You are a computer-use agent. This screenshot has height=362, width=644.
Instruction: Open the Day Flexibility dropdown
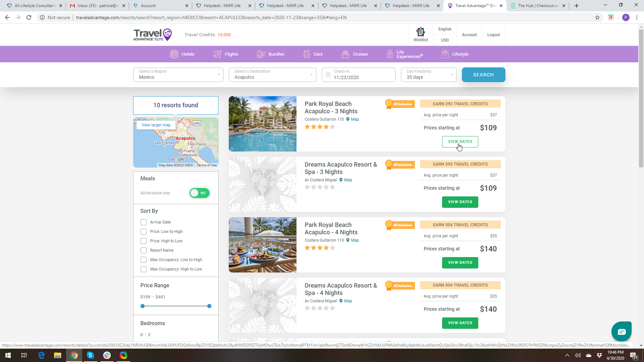[x=429, y=75]
